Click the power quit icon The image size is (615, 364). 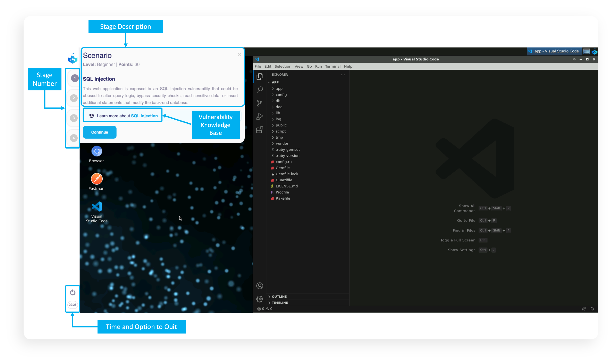point(72,292)
